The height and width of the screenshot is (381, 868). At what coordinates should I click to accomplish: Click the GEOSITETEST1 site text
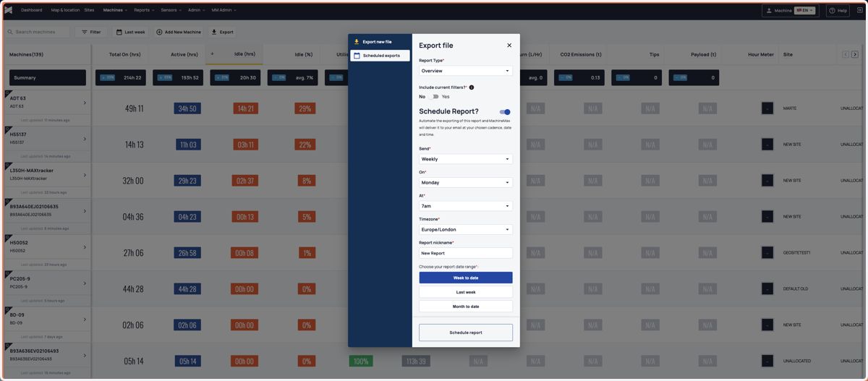pyautogui.click(x=796, y=253)
